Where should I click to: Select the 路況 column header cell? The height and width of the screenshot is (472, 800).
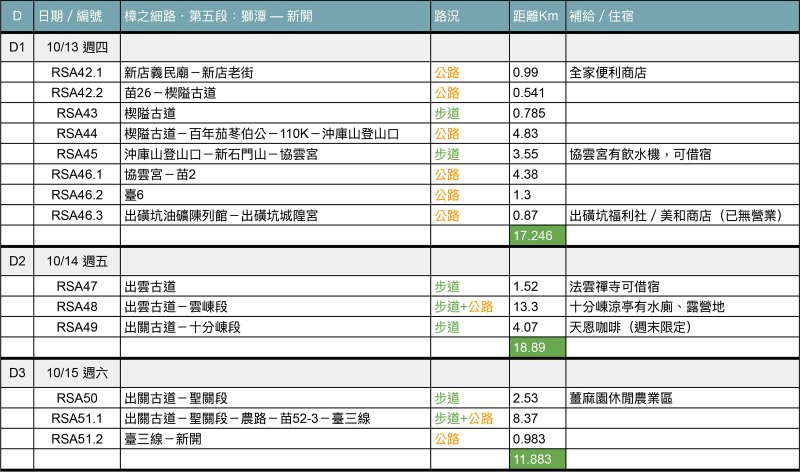coord(447,17)
